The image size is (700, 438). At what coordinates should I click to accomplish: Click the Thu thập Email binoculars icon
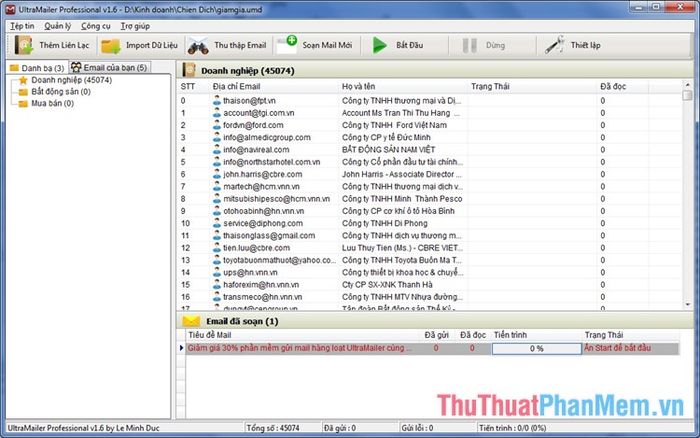(x=199, y=45)
